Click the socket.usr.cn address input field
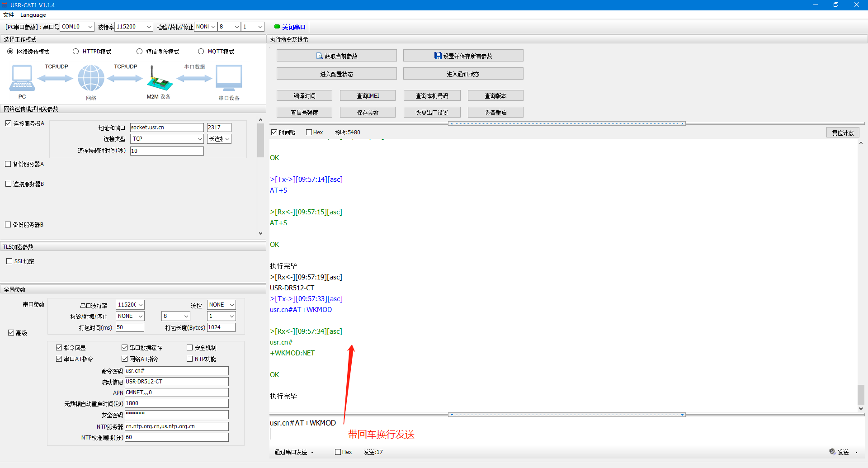The width and height of the screenshot is (868, 468). 166,128
